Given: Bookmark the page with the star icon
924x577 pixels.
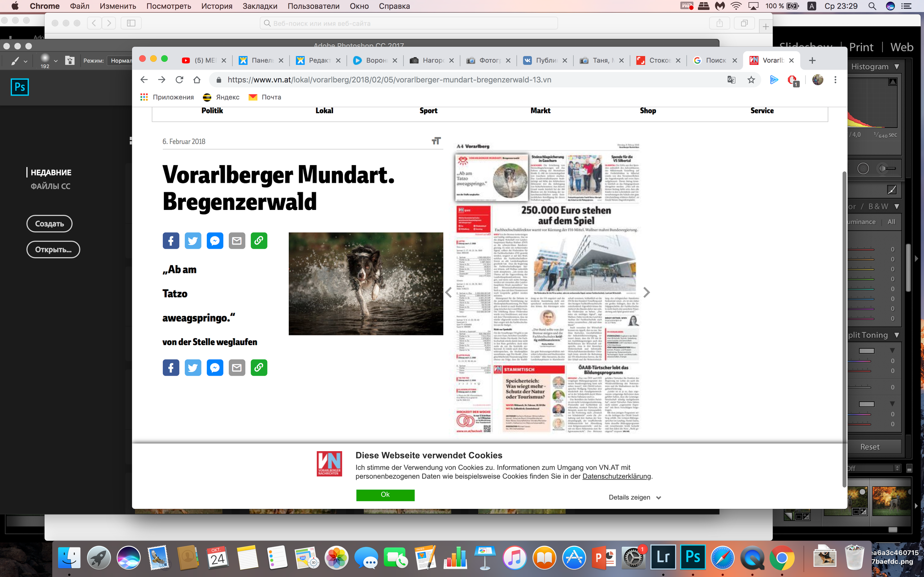Looking at the screenshot, I should click(x=751, y=80).
